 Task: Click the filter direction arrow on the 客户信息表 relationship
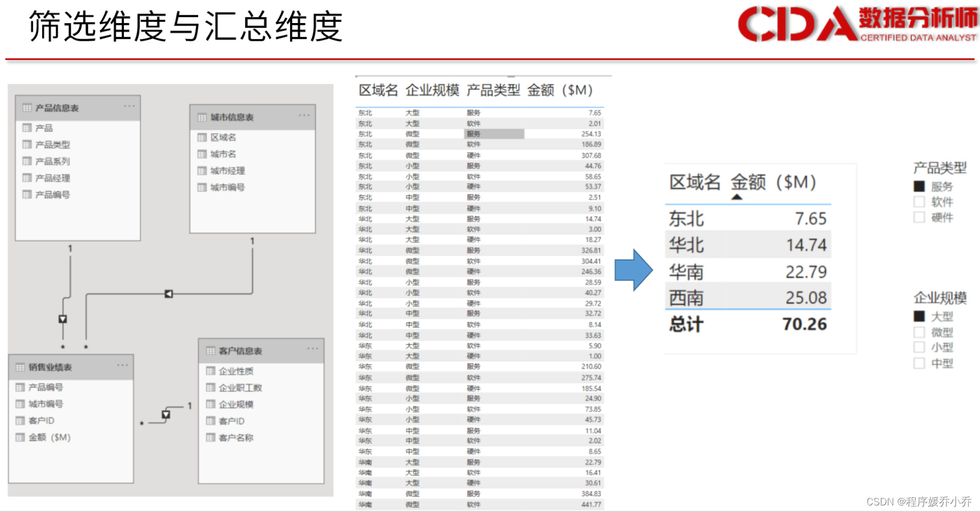(x=166, y=415)
